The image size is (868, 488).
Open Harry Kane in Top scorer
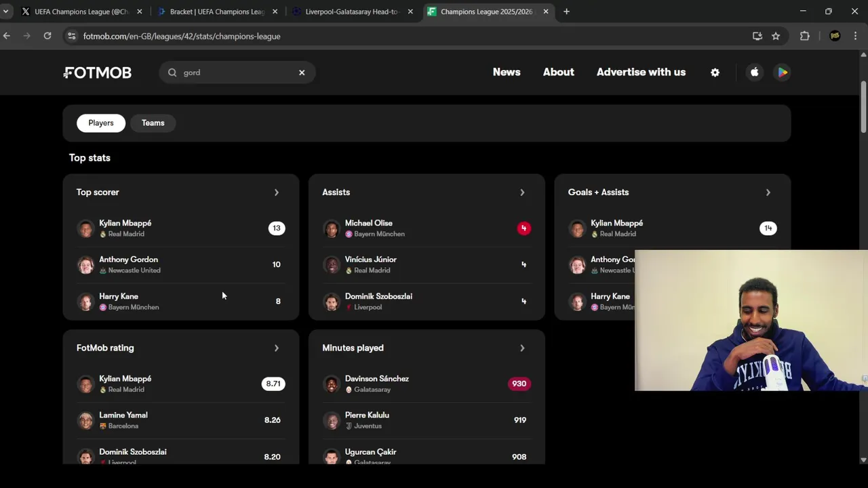click(x=180, y=302)
